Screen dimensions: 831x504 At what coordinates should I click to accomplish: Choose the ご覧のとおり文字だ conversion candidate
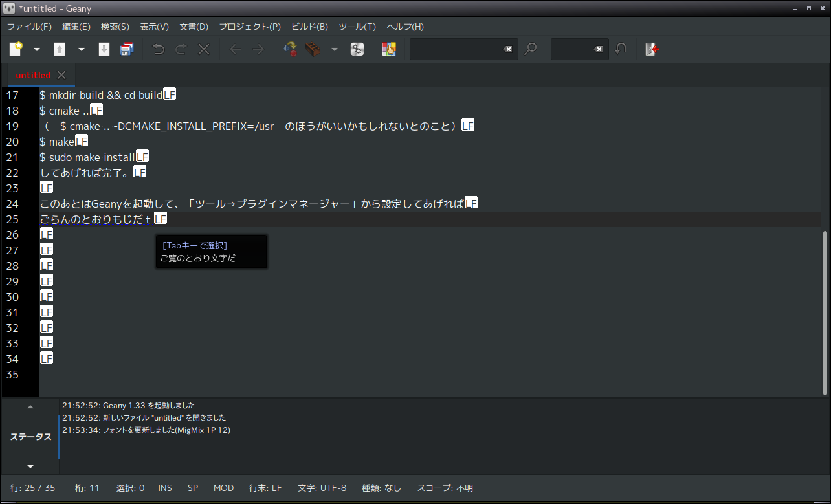point(198,258)
